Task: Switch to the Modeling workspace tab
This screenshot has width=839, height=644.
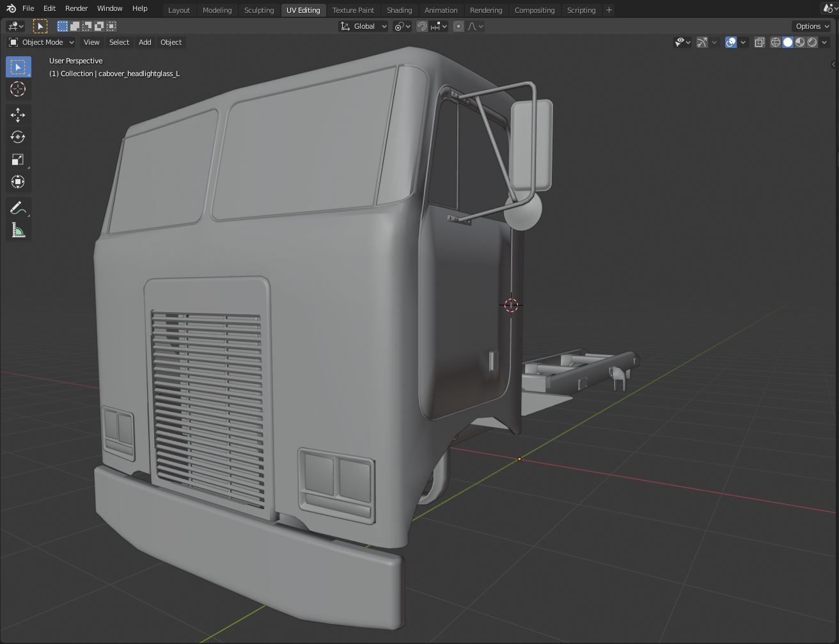Action: [217, 10]
